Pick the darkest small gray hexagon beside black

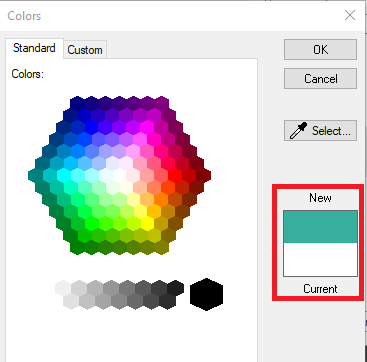pyautogui.click(x=176, y=288)
